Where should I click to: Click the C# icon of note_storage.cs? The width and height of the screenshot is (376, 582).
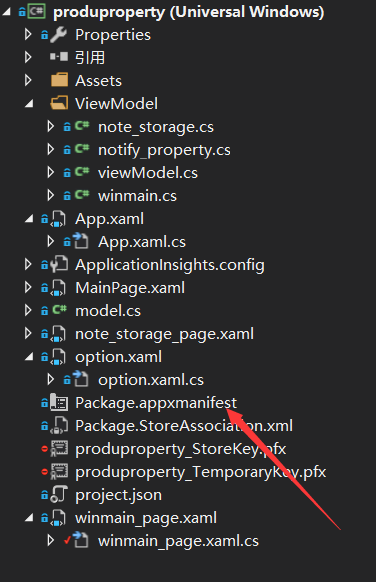82,126
